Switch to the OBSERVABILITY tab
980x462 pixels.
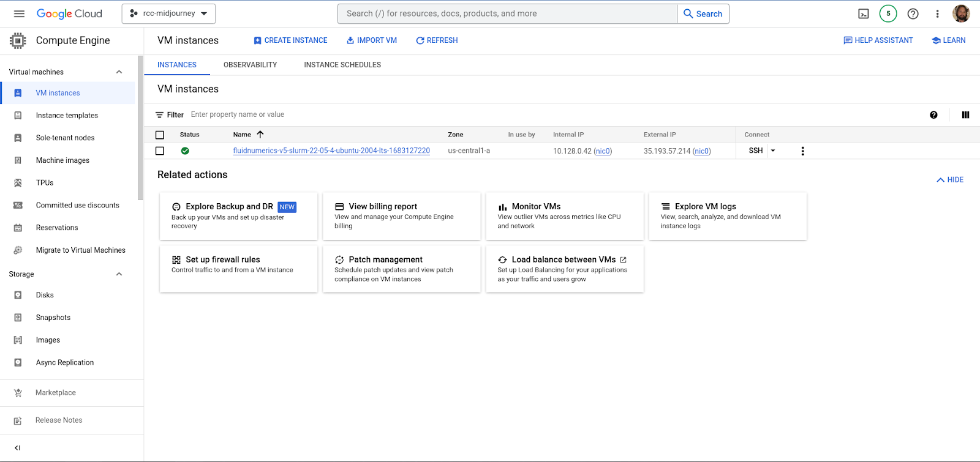coord(250,65)
